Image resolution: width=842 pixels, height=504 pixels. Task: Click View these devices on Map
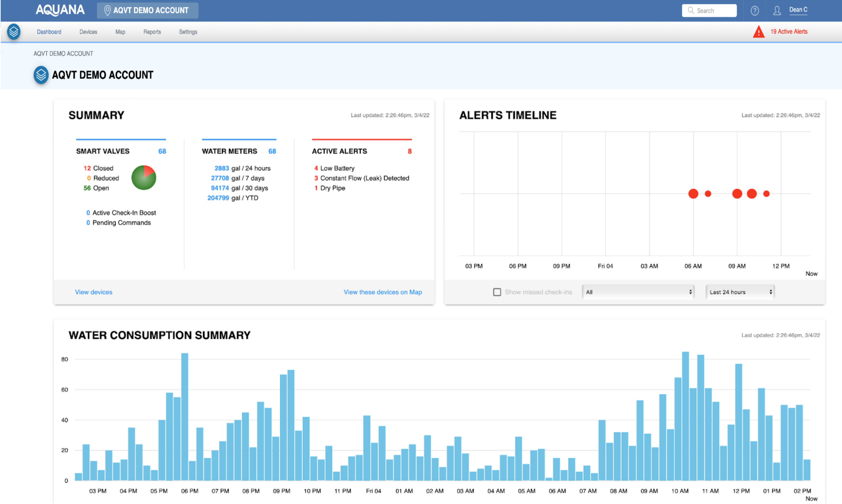(383, 292)
